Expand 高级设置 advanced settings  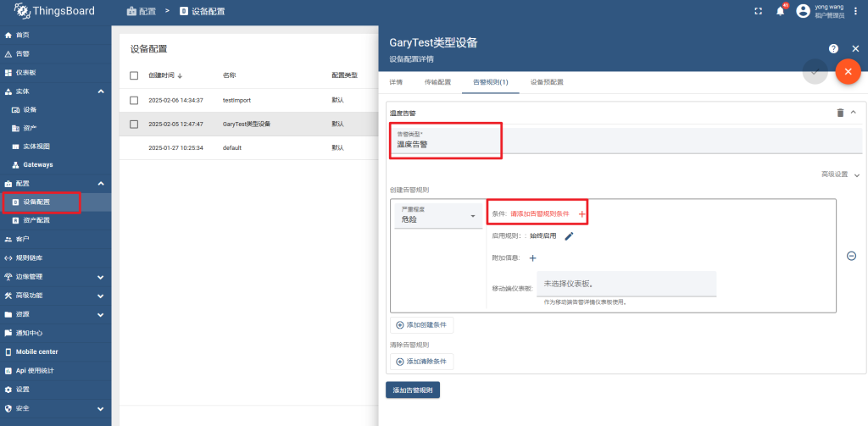[840, 174]
